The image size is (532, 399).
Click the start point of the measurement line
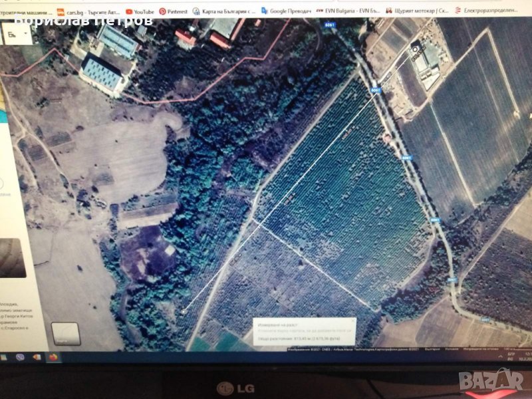click(x=184, y=311)
